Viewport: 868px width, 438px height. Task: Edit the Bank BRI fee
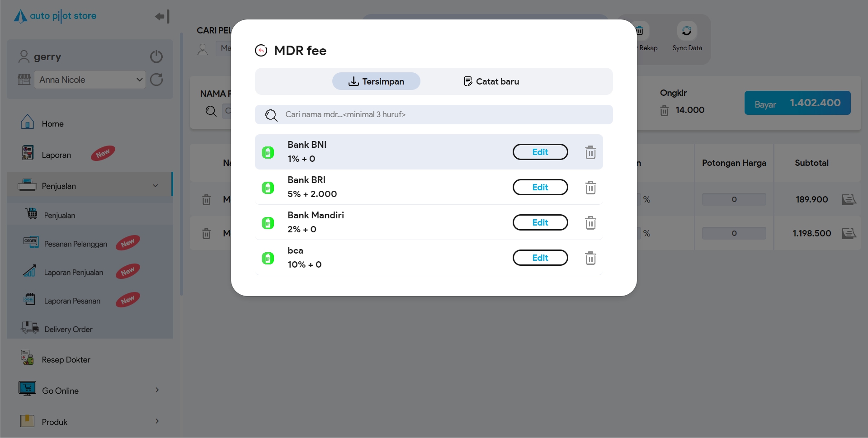coord(540,188)
